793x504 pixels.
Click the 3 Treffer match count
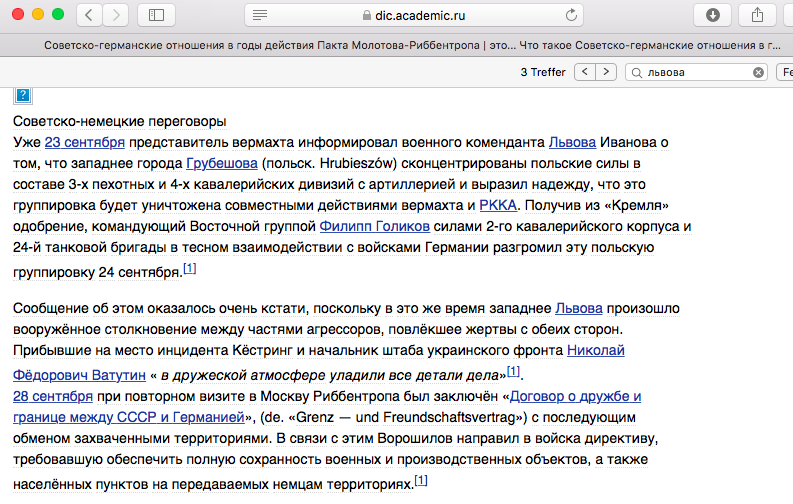click(x=543, y=72)
